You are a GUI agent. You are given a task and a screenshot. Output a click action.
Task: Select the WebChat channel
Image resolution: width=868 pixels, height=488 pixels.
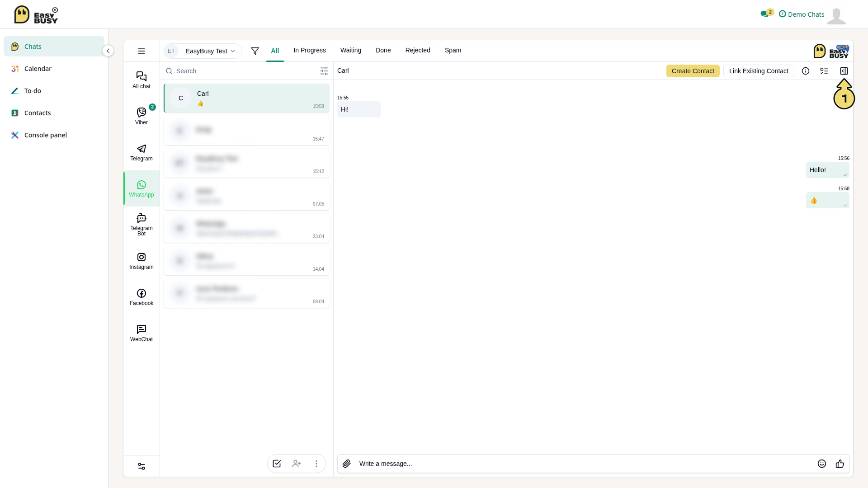click(142, 333)
